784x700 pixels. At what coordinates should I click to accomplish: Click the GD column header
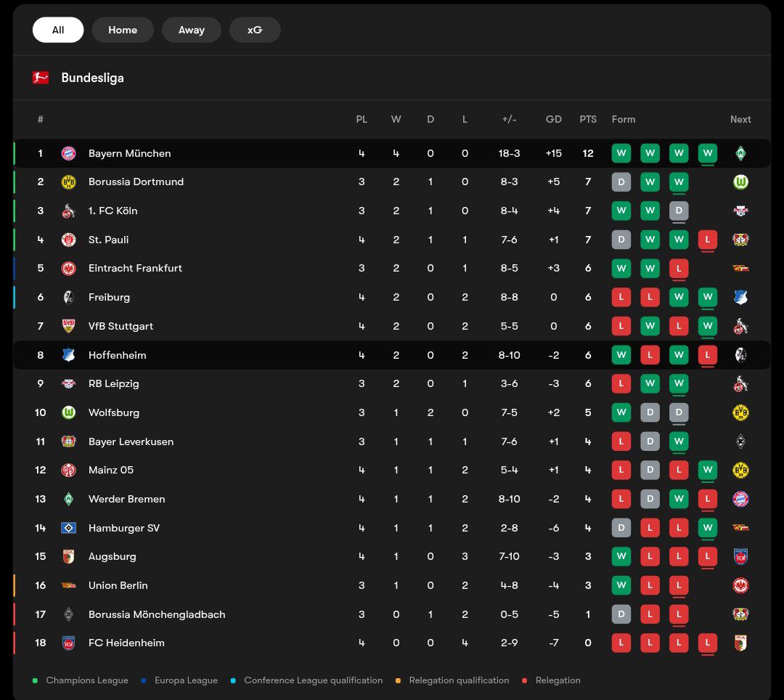tap(554, 119)
